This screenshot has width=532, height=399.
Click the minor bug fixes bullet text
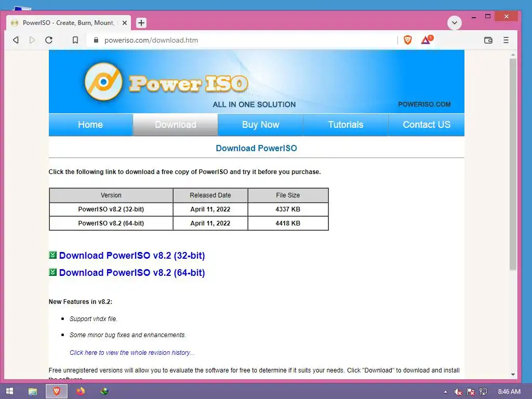point(128,335)
